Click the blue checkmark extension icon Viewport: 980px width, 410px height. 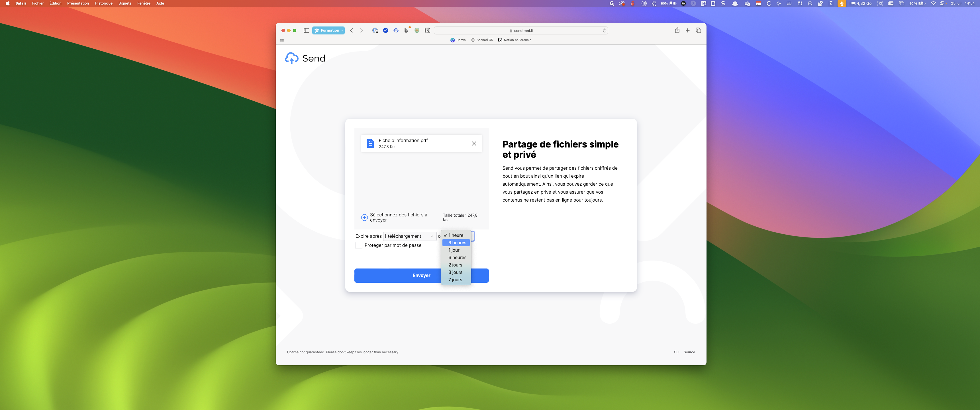[385, 30]
